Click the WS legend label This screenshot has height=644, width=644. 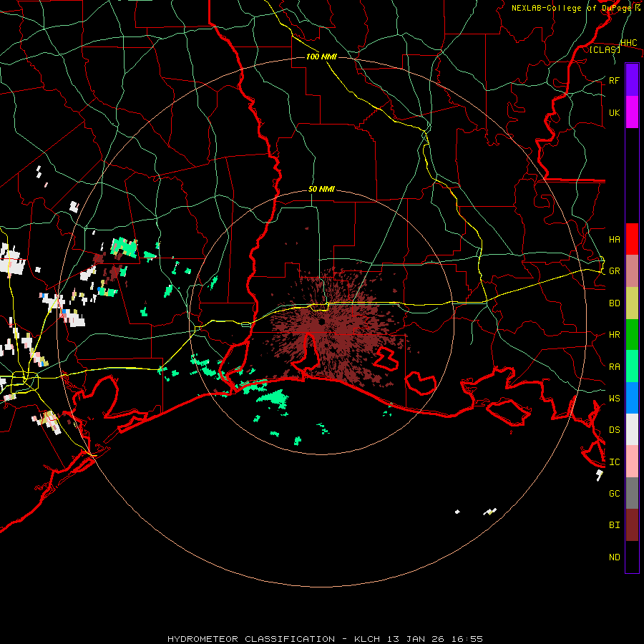614,398
